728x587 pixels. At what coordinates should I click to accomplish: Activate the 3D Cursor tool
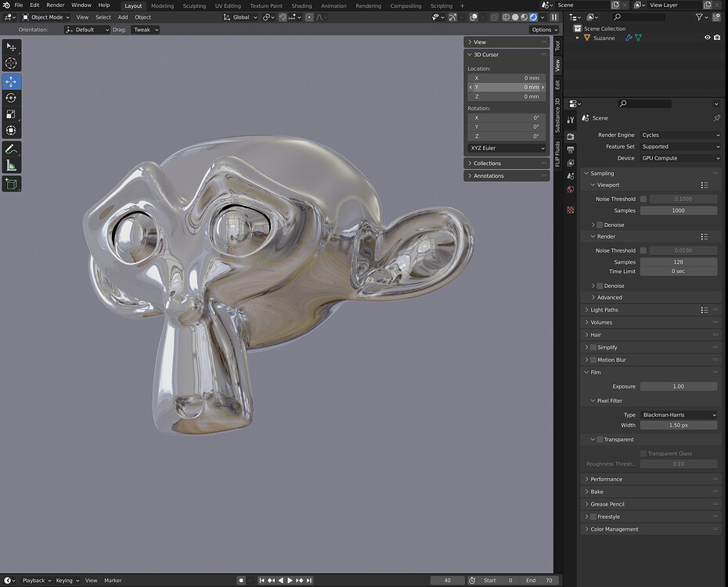pyautogui.click(x=11, y=63)
